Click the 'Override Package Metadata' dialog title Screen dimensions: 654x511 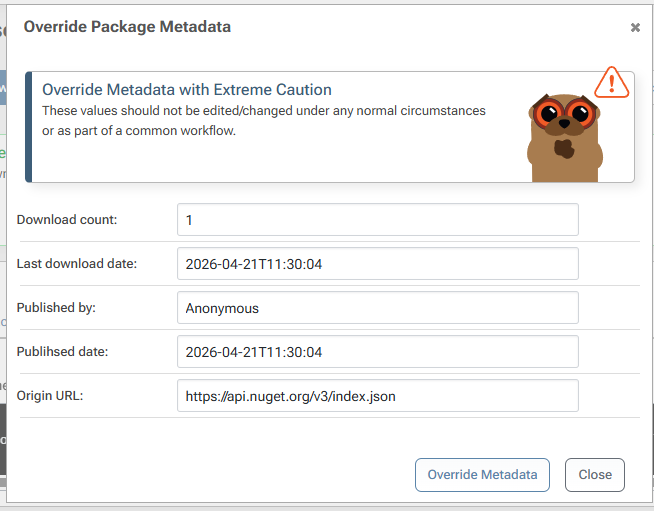[x=127, y=27]
